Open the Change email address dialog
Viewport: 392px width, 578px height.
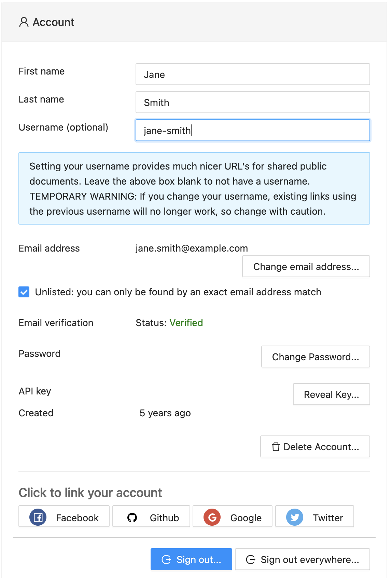[x=306, y=267]
